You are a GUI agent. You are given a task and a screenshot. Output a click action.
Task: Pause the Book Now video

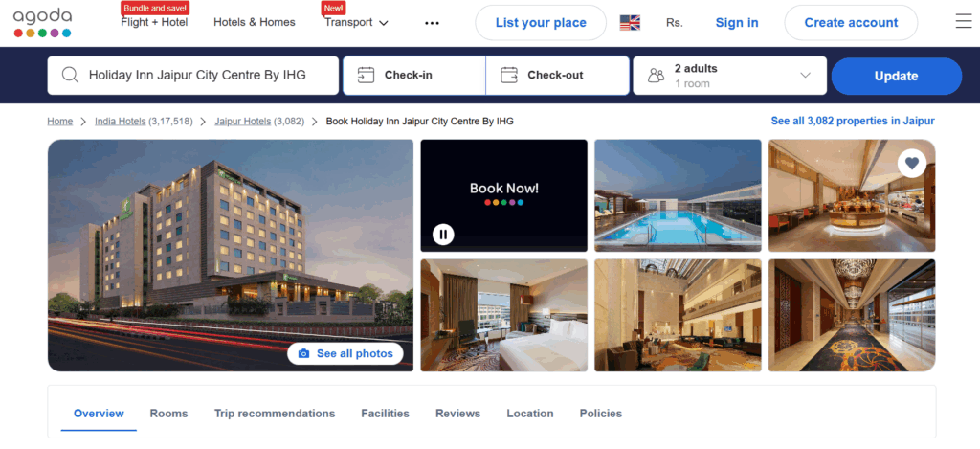point(443,235)
